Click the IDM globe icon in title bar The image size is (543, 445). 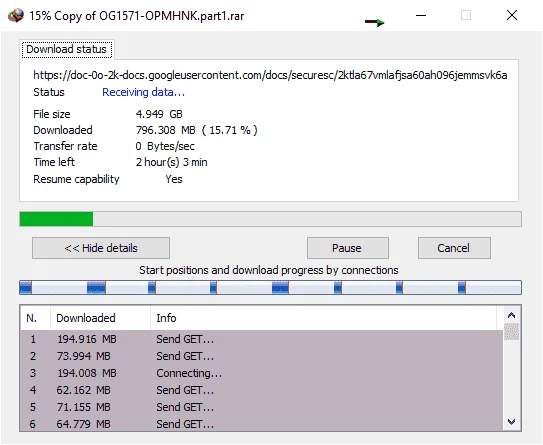(x=16, y=15)
